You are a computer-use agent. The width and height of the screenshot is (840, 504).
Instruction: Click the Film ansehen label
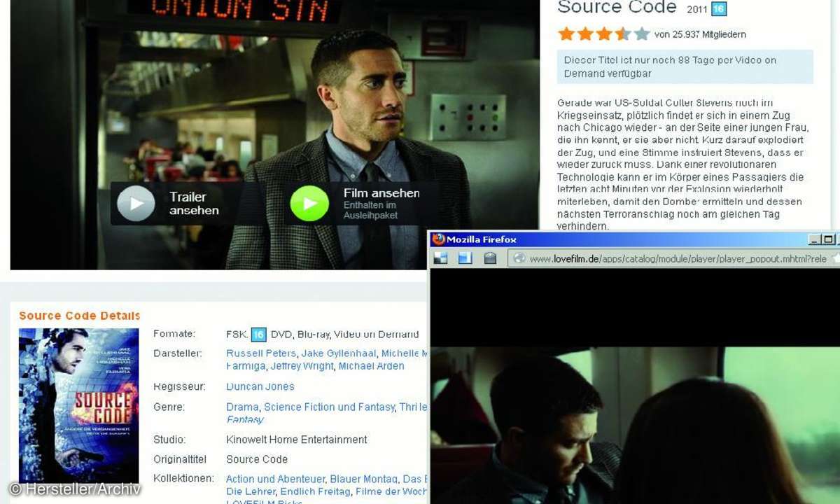point(381,193)
